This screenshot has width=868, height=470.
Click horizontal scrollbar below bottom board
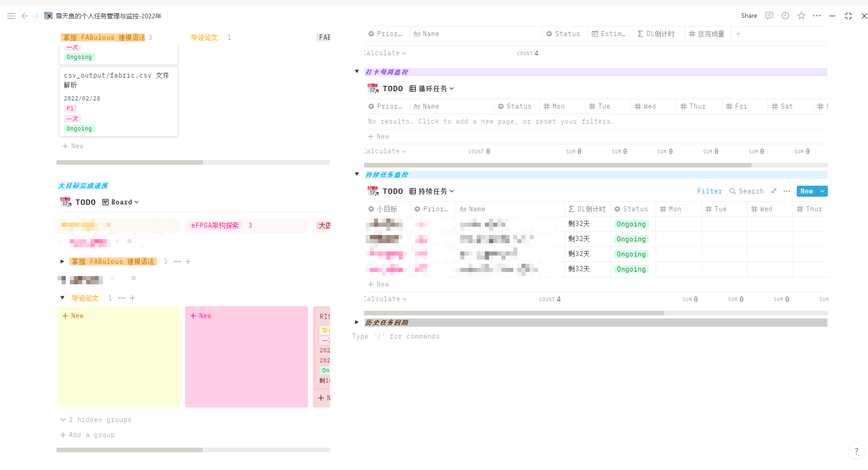click(130, 450)
